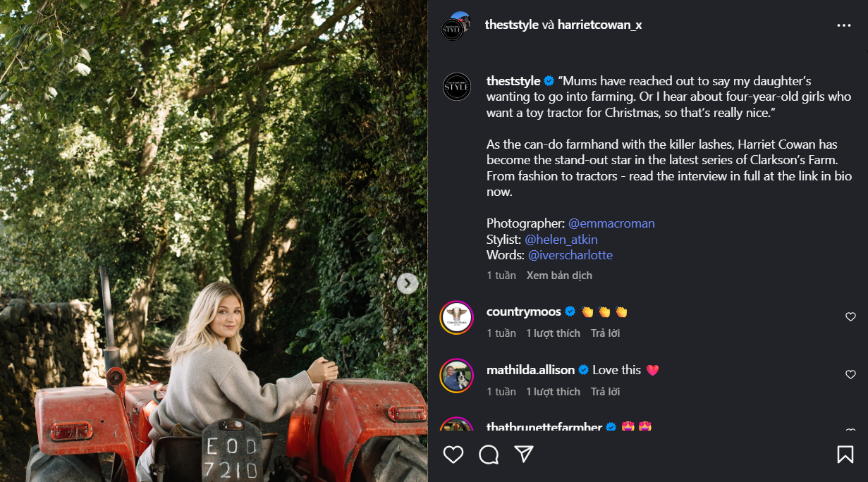The image size is (868, 482).
Task: Open harrietcowan_x profile from the header
Action: point(599,25)
